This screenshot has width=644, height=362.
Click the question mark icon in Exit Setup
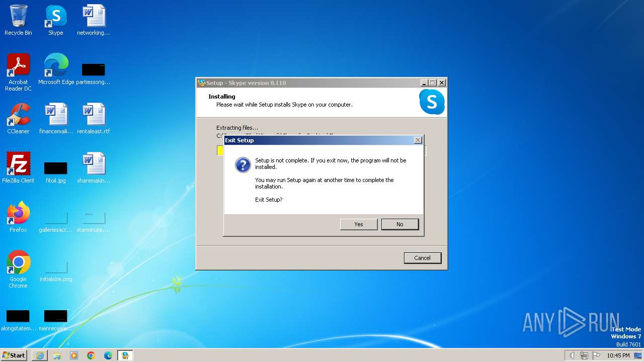pos(243,165)
